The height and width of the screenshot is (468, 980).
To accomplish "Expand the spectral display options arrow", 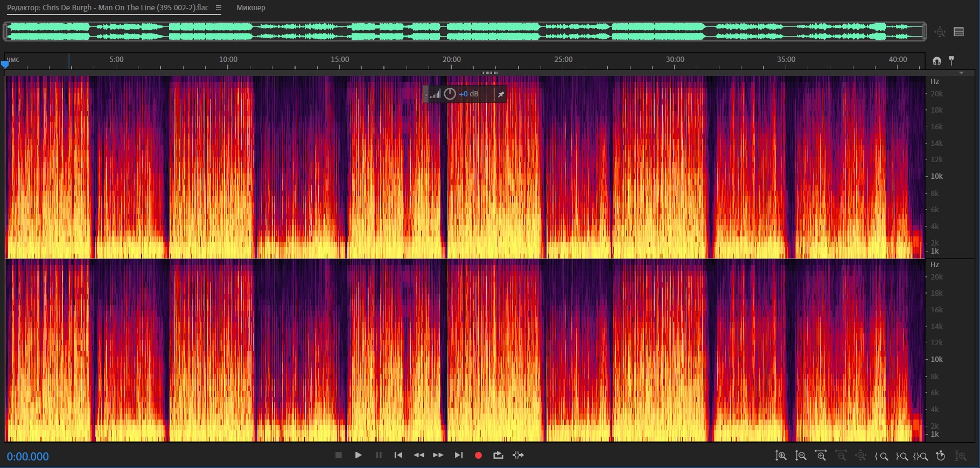I will (x=961, y=73).
